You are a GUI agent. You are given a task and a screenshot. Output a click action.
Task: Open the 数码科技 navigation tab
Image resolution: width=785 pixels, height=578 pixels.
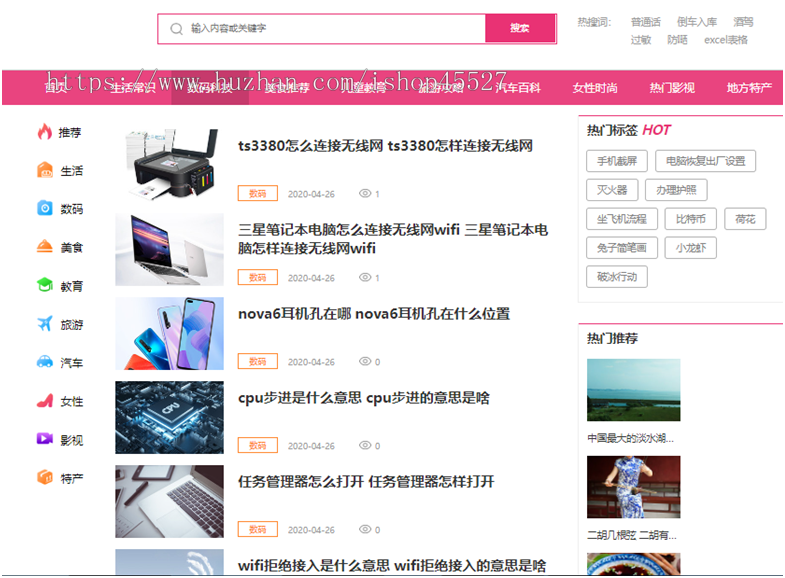click(210, 88)
